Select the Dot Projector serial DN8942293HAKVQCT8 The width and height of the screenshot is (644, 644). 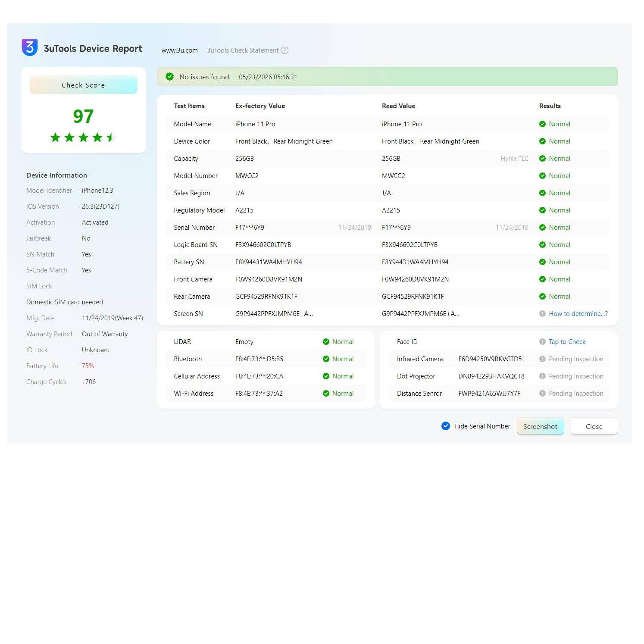[491, 376]
